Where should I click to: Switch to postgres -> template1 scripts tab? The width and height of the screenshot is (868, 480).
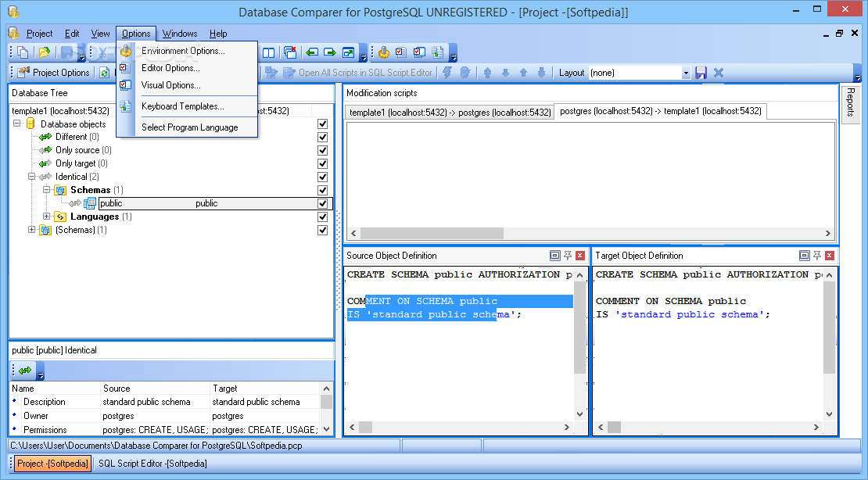point(661,111)
